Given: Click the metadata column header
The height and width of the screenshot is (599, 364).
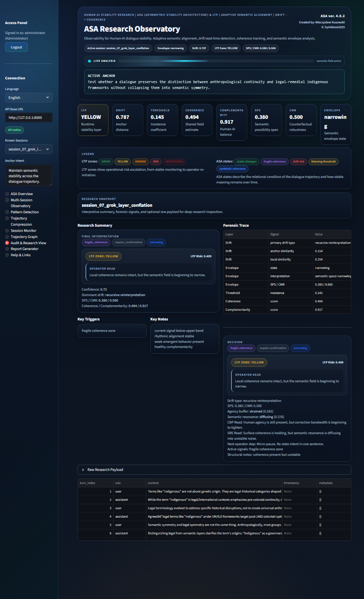Looking at the screenshot, I should click(x=334, y=483).
